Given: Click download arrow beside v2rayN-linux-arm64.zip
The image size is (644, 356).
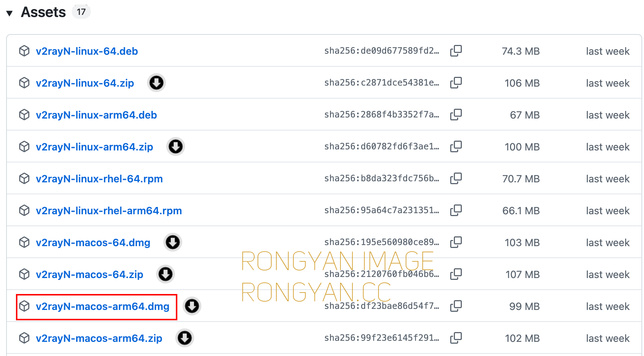Looking at the screenshot, I should pos(176,146).
